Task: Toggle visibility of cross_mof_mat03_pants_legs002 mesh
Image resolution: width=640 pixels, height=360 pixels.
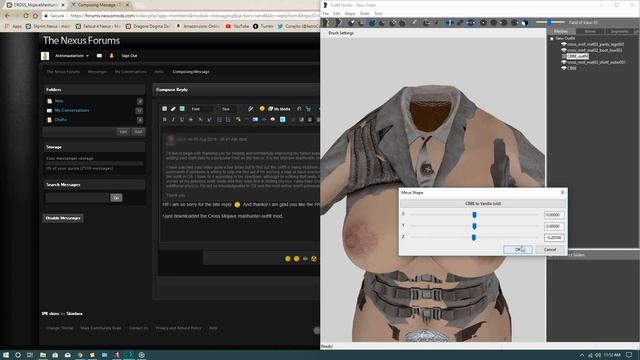Action: point(564,44)
